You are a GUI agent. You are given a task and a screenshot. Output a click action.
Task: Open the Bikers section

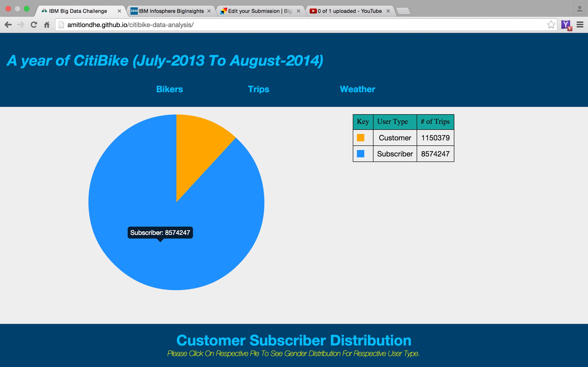[169, 89]
